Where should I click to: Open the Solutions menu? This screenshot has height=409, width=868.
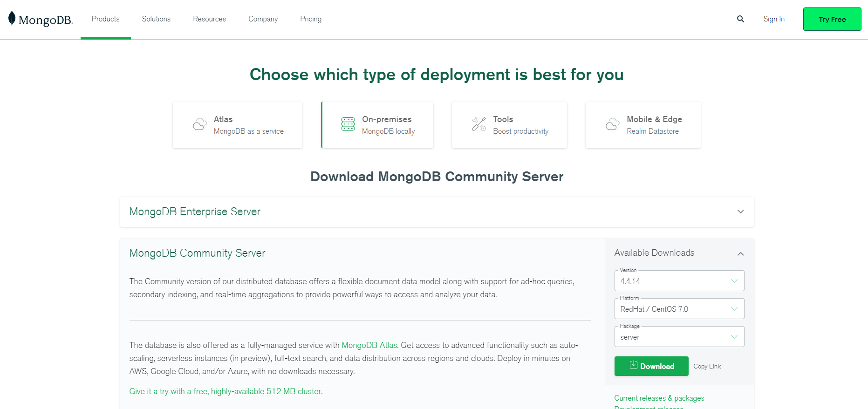click(156, 19)
